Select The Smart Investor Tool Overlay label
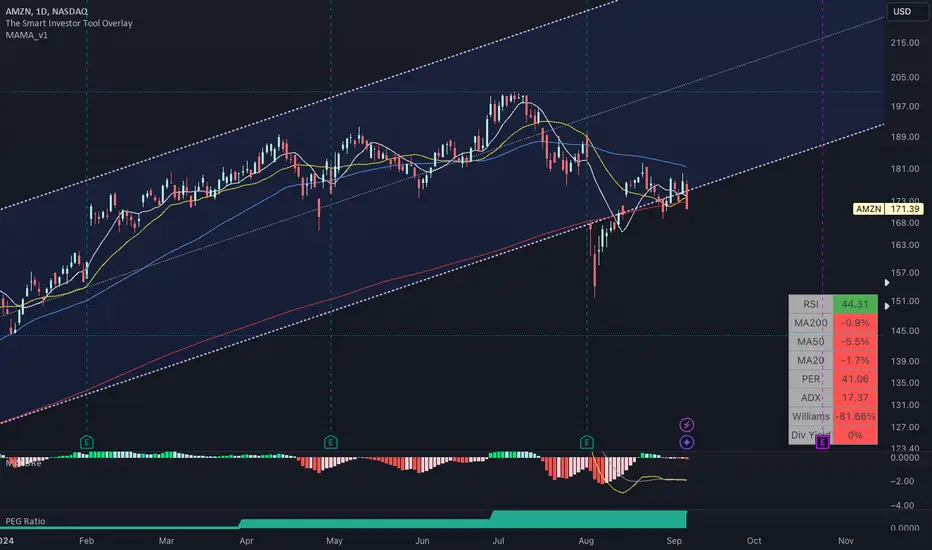 pos(69,23)
